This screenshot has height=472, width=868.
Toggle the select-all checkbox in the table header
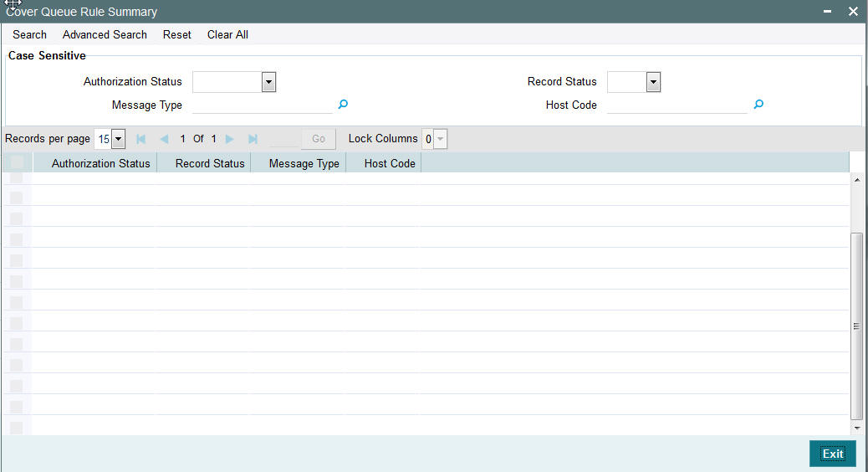pyautogui.click(x=17, y=162)
